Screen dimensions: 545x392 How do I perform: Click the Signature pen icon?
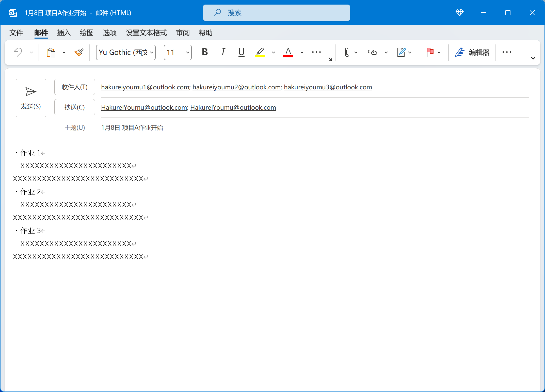pos(401,52)
